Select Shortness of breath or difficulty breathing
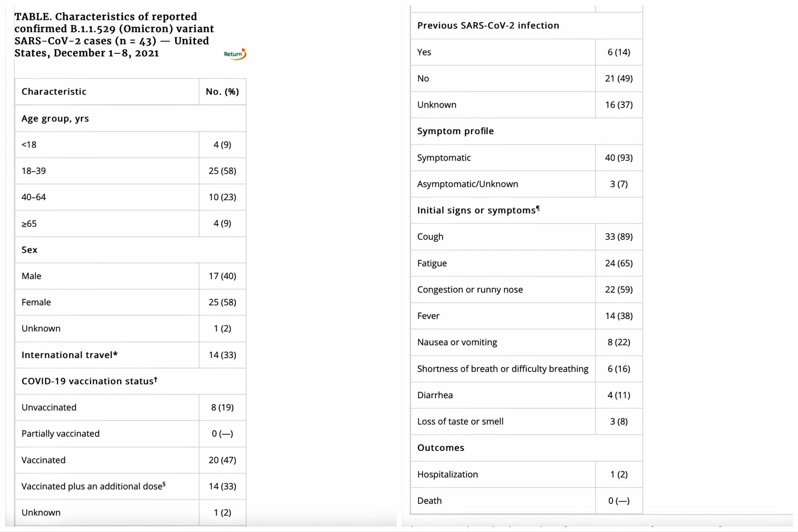The width and height of the screenshot is (798, 532). pyautogui.click(x=502, y=369)
